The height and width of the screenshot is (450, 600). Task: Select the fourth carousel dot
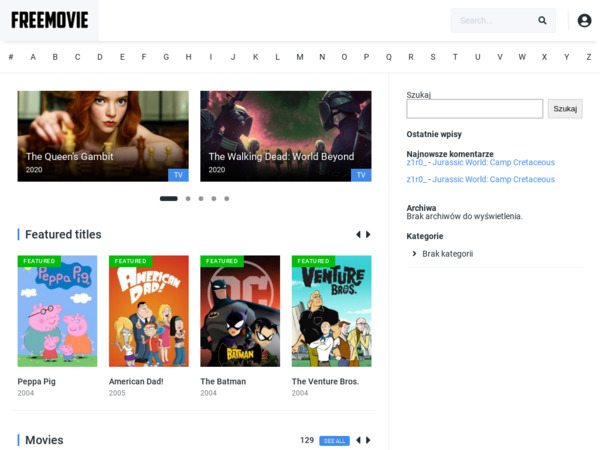(x=214, y=199)
